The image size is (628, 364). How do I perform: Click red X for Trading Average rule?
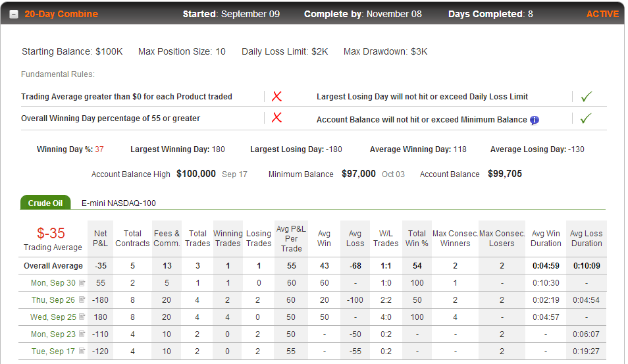click(x=276, y=96)
